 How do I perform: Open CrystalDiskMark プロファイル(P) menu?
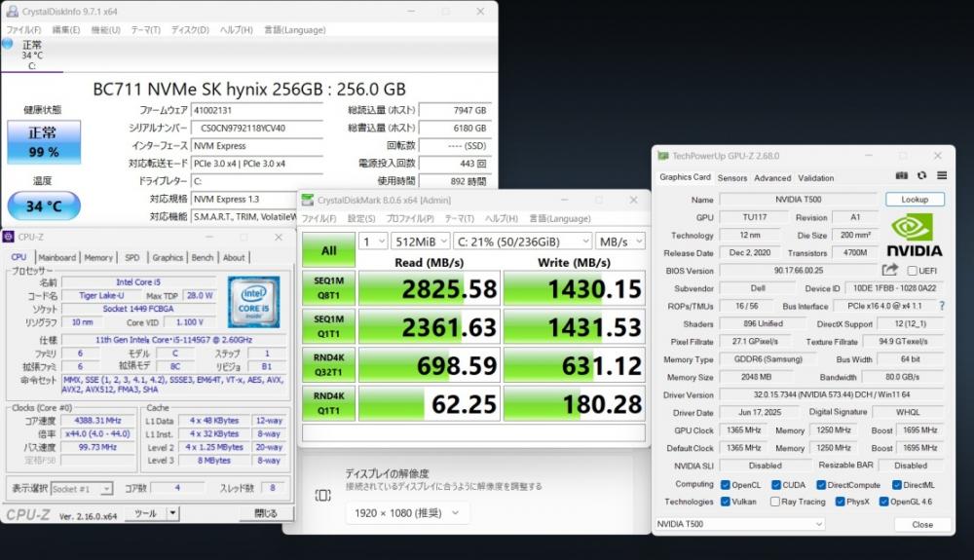(410, 218)
